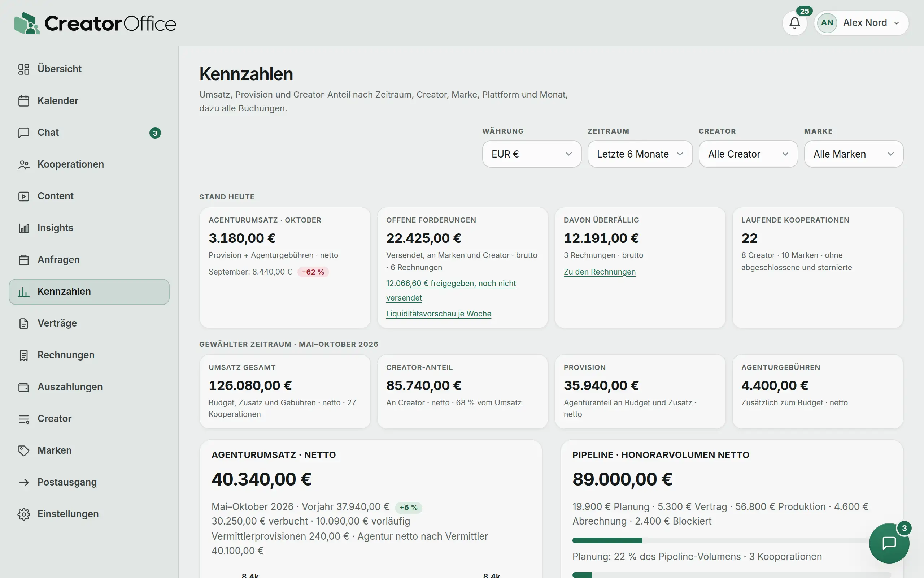
Task: Click the Anfragen inbox icon
Action: tap(24, 260)
